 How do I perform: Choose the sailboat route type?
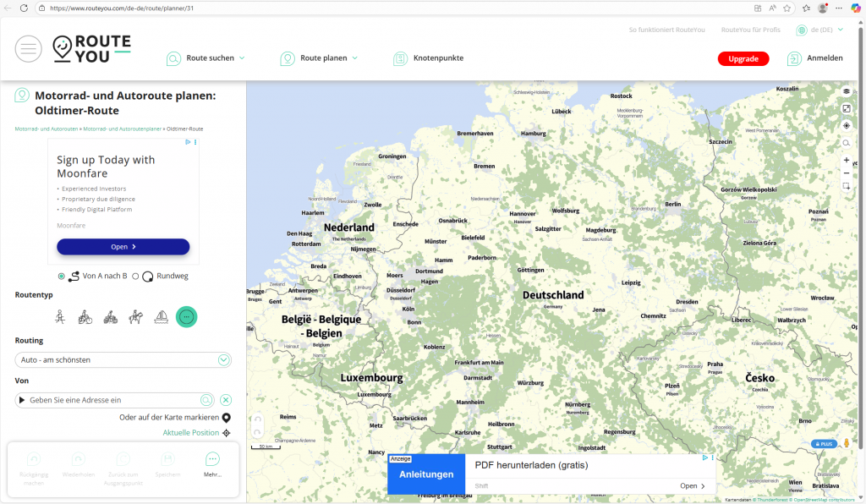point(161,317)
